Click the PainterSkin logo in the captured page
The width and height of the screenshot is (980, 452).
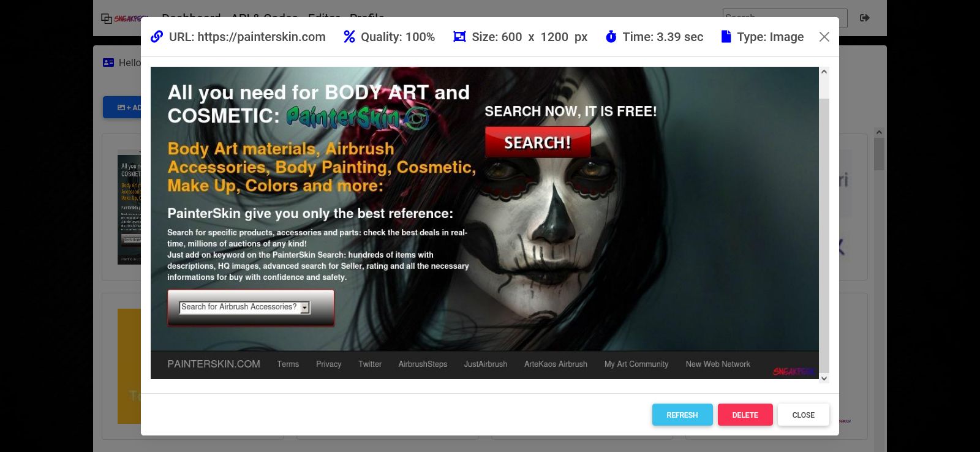(357, 116)
